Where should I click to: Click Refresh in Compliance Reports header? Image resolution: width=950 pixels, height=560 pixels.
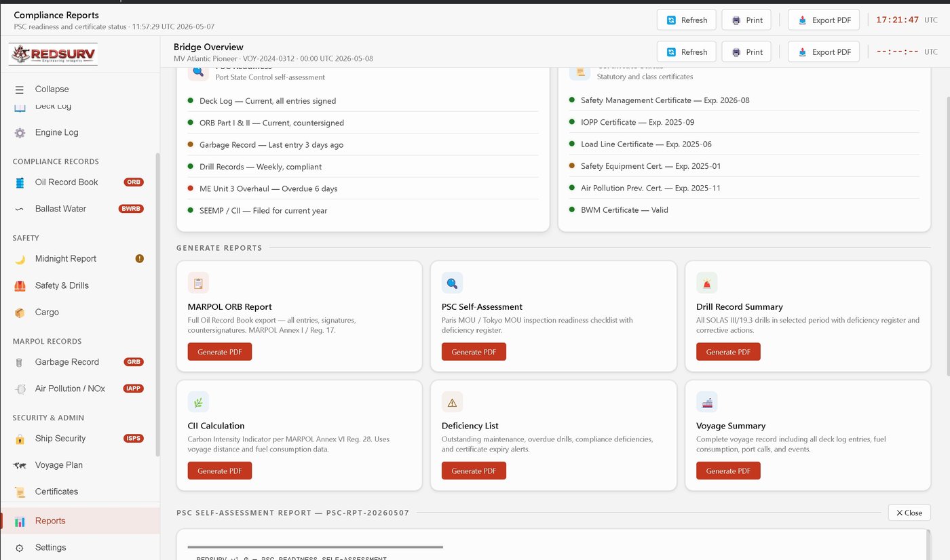(x=687, y=20)
